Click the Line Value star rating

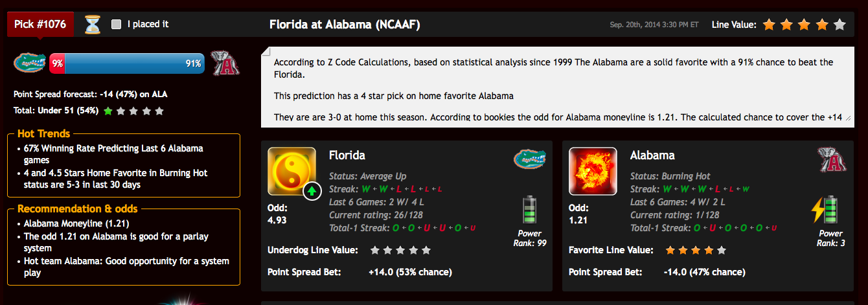805,25
